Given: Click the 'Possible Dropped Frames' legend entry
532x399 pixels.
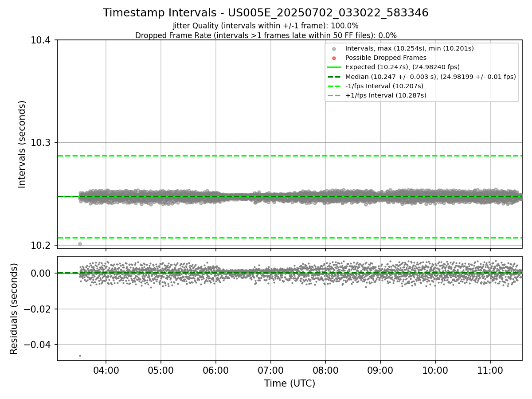Looking at the screenshot, I should [x=386, y=58].
